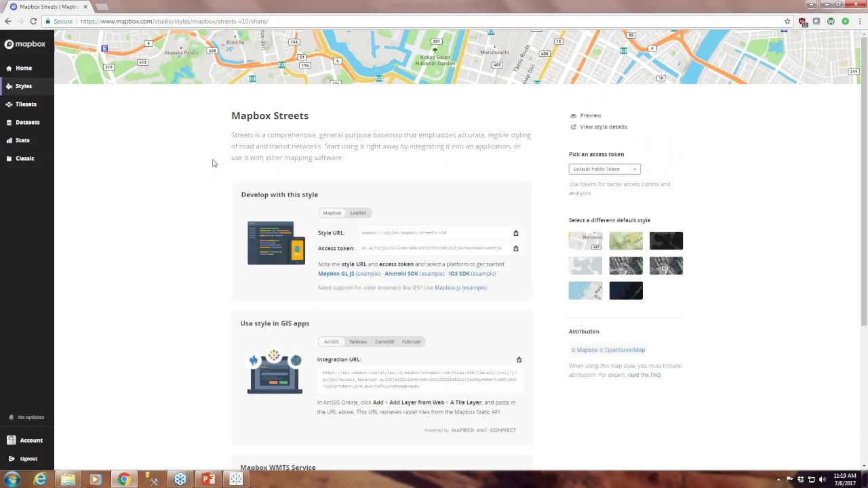The image size is (868, 488).
Task: Click the Stats bar chart icon
Action: (9, 140)
